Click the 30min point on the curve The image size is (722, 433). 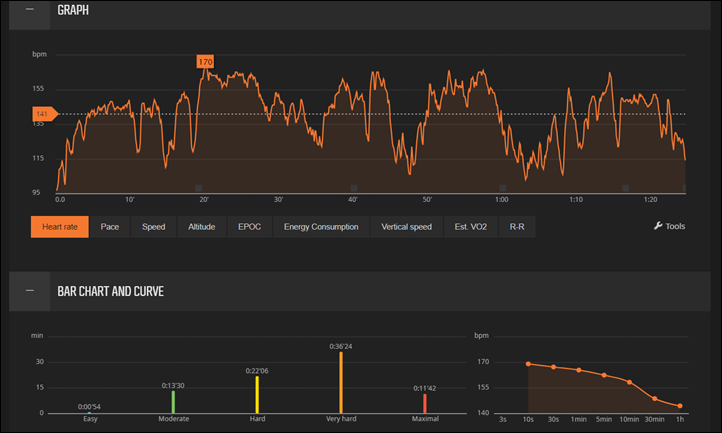pyautogui.click(x=655, y=399)
